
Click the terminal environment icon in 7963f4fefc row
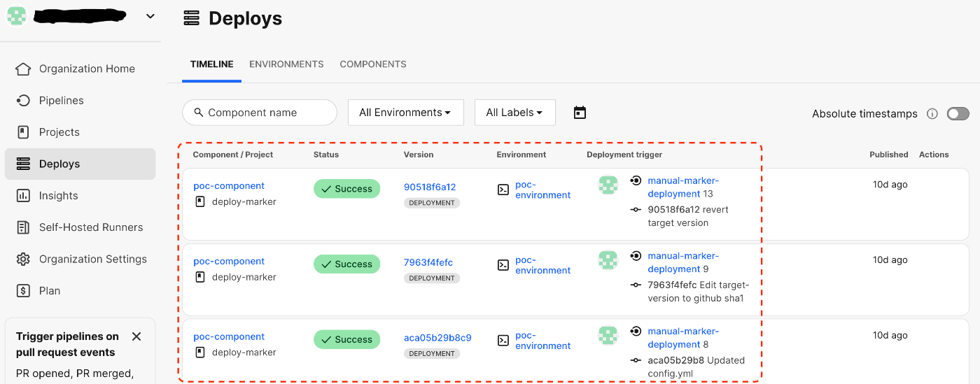point(503,265)
